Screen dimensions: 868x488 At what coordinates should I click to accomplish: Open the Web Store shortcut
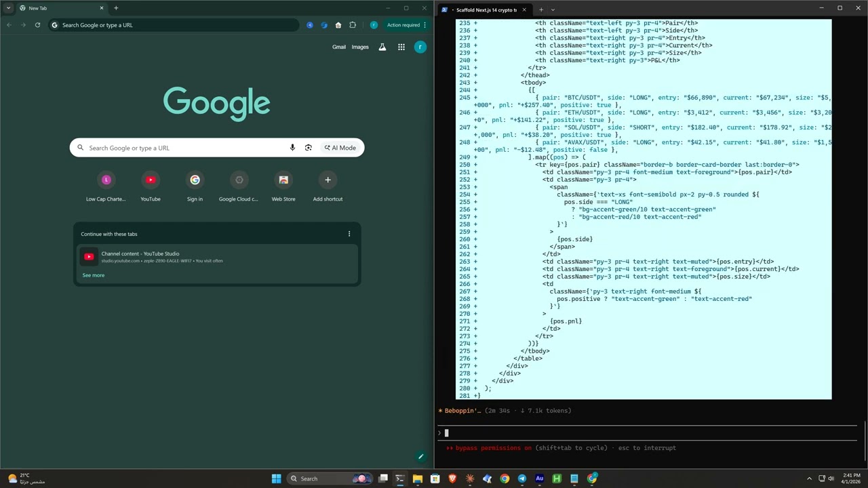pos(283,186)
